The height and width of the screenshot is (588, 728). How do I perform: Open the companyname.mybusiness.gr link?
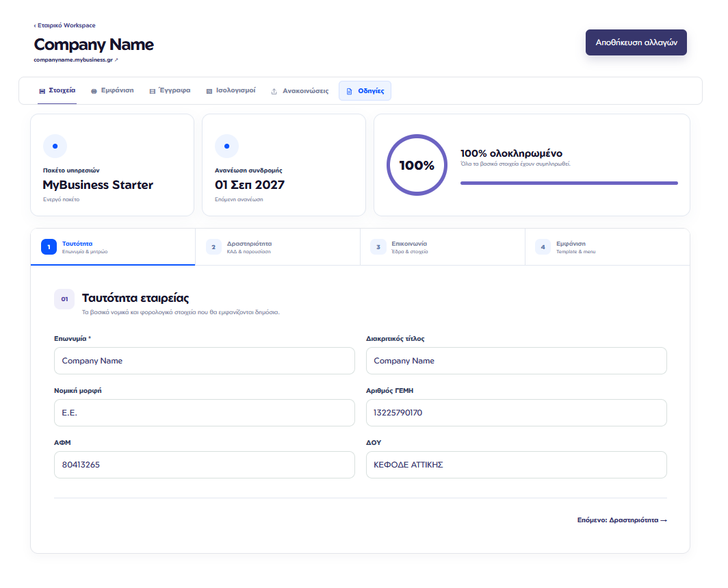tap(76, 60)
